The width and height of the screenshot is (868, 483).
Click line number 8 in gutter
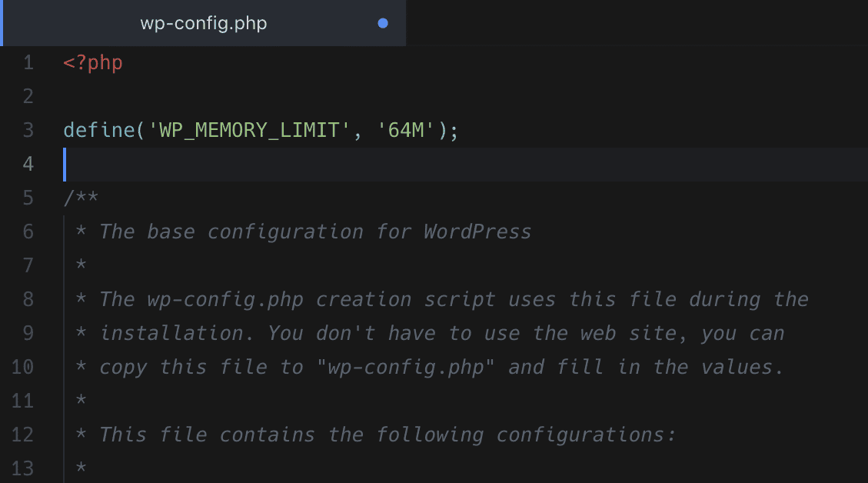click(28, 299)
